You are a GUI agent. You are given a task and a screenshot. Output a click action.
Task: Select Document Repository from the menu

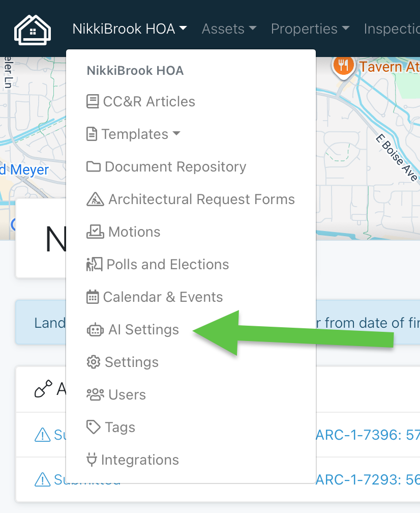(175, 167)
